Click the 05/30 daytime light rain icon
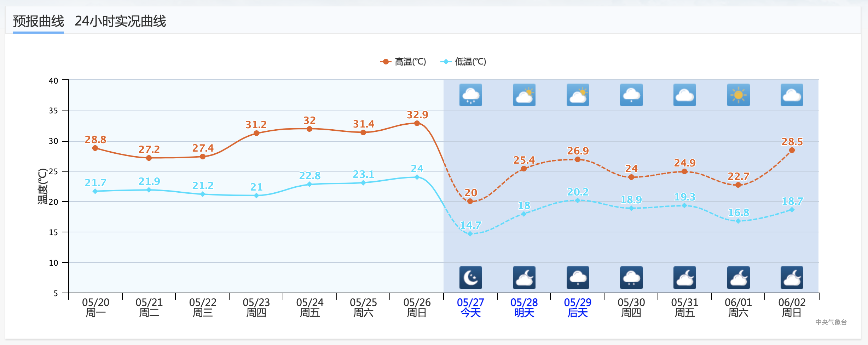The width and height of the screenshot is (868, 345). click(x=631, y=95)
